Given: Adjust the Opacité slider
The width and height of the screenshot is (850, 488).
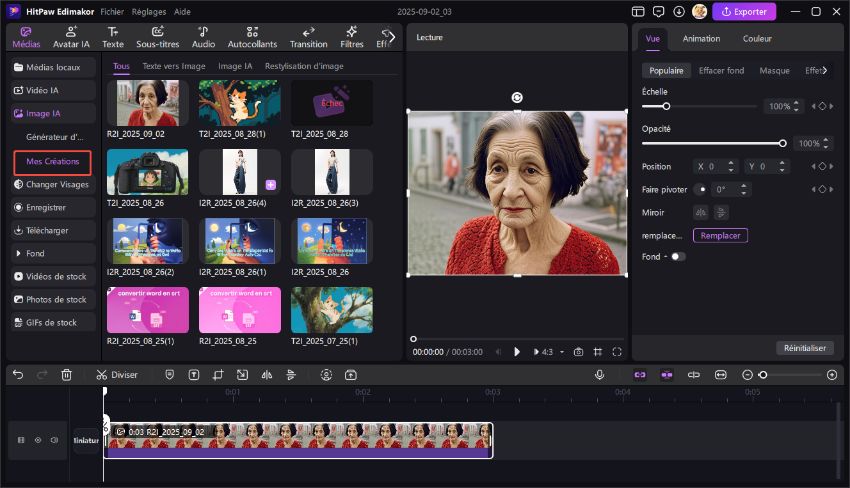Looking at the screenshot, I should pyautogui.click(x=782, y=143).
